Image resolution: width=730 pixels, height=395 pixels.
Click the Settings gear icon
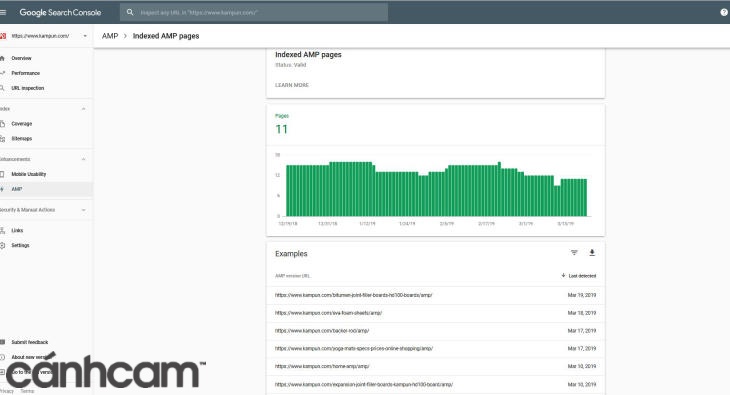pyautogui.click(x=2, y=245)
